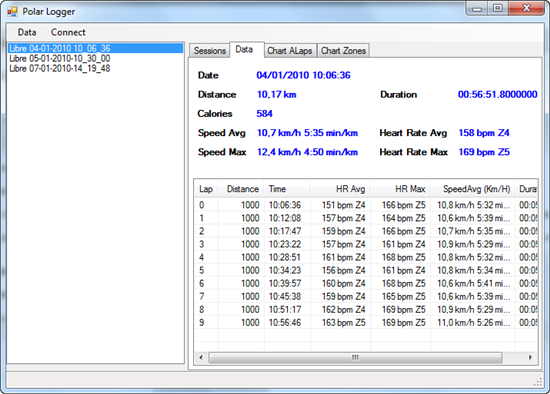Maximize the Polar Logger window
Image resolution: width=550 pixels, height=394 pixels.
pos(497,8)
